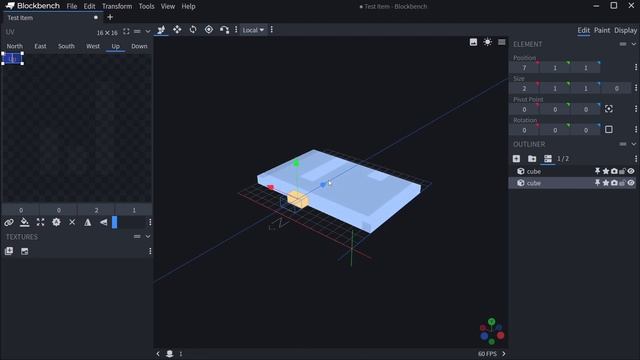This screenshot has height=360, width=640.
Task: Center the pivot point icon
Action: pos(609,109)
